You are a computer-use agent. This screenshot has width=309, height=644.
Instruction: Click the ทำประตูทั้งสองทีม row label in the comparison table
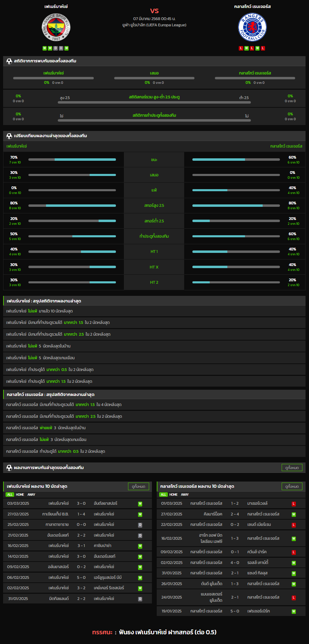154,236
